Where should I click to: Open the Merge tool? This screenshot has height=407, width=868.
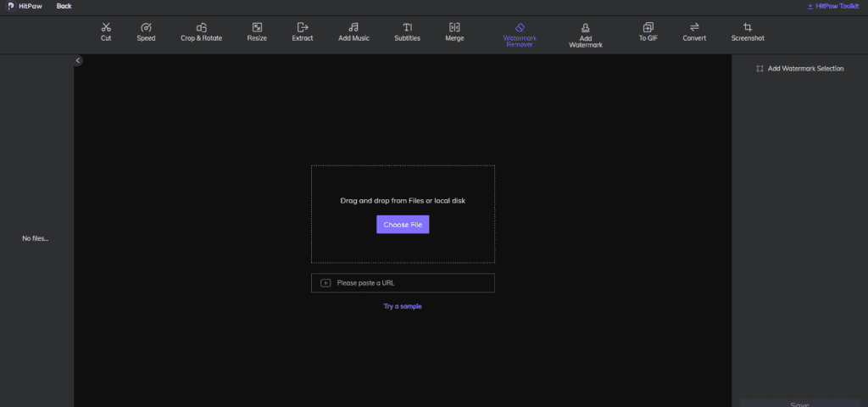(x=454, y=32)
